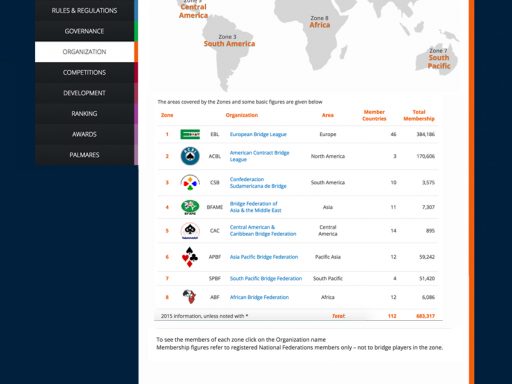Screen dimensions: 512x384
Task: Click the ACBL abbreviation cell
Action: coord(215,156)
